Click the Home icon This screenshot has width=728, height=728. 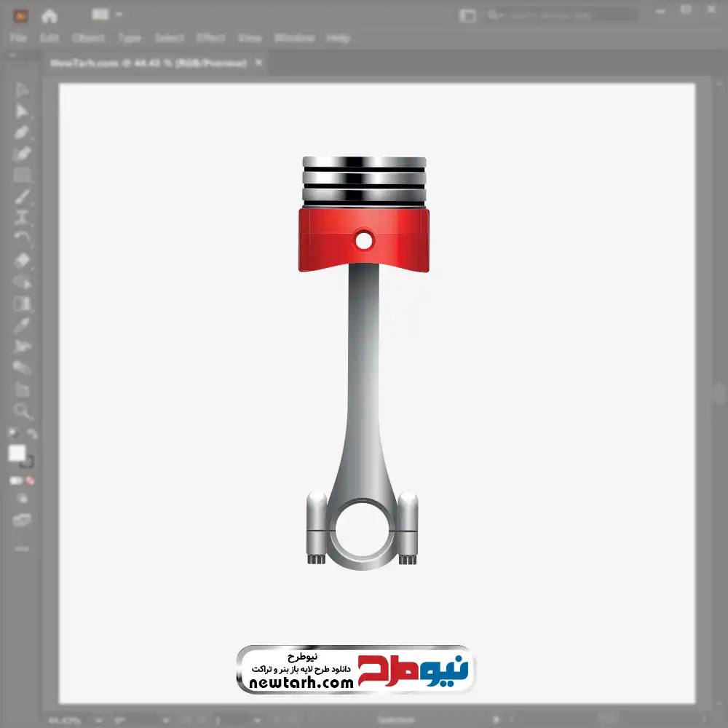coord(50,15)
